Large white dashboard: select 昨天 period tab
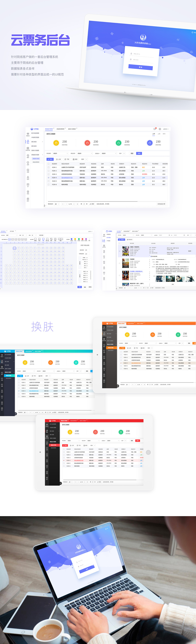Screen dimensions: 196x644 click(164, 134)
